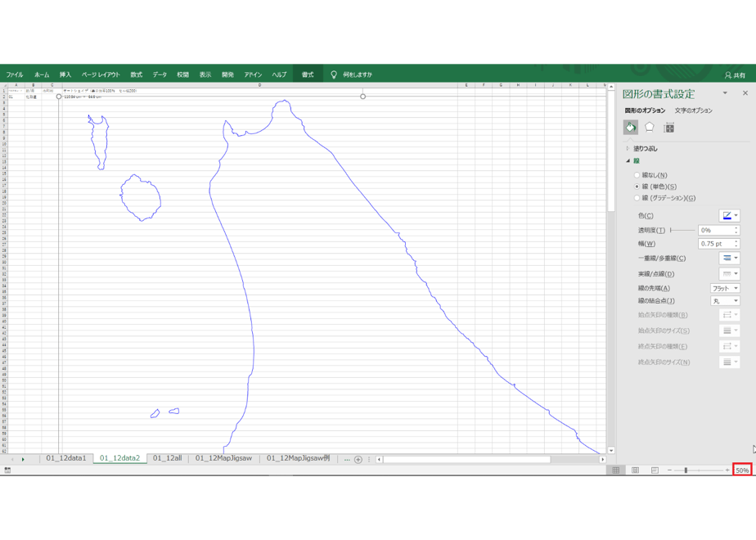Viewport: 756px width, 540px height.
Task: Open the ヘルプ ribbon tab
Action: pos(279,74)
